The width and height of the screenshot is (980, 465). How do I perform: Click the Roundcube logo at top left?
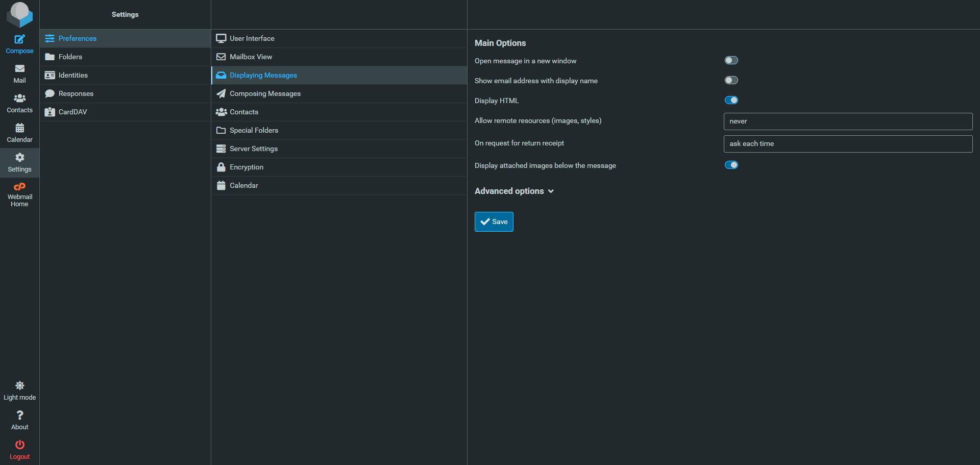(x=19, y=14)
